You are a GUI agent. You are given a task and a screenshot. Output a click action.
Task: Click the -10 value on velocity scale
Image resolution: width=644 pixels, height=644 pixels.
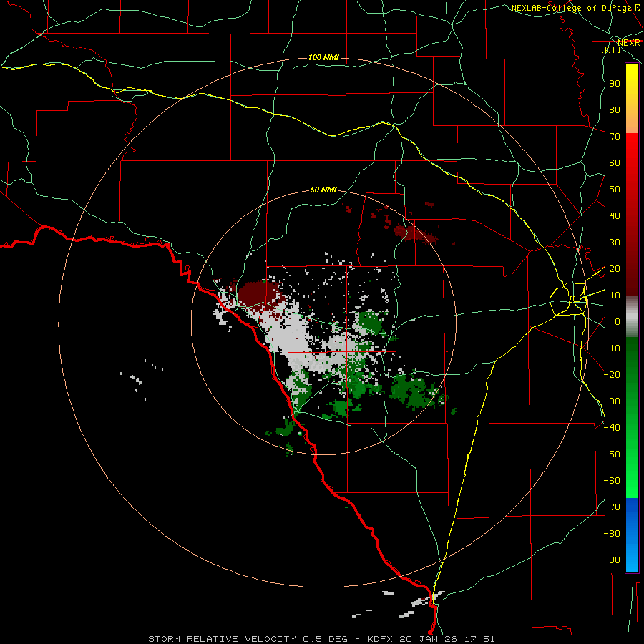click(x=612, y=348)
